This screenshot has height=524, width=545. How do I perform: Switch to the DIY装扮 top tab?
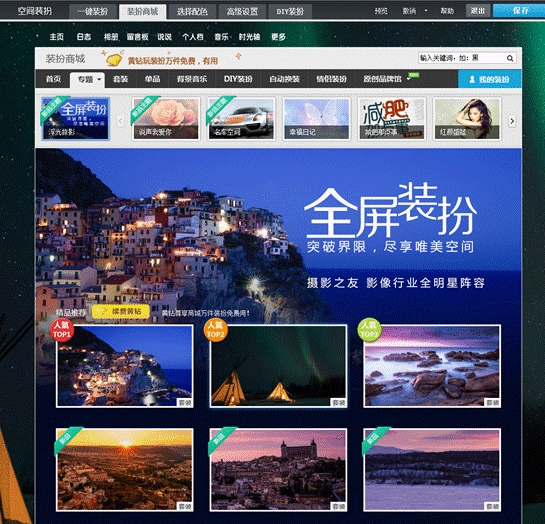pyautogui.click(x=290, y=12)
